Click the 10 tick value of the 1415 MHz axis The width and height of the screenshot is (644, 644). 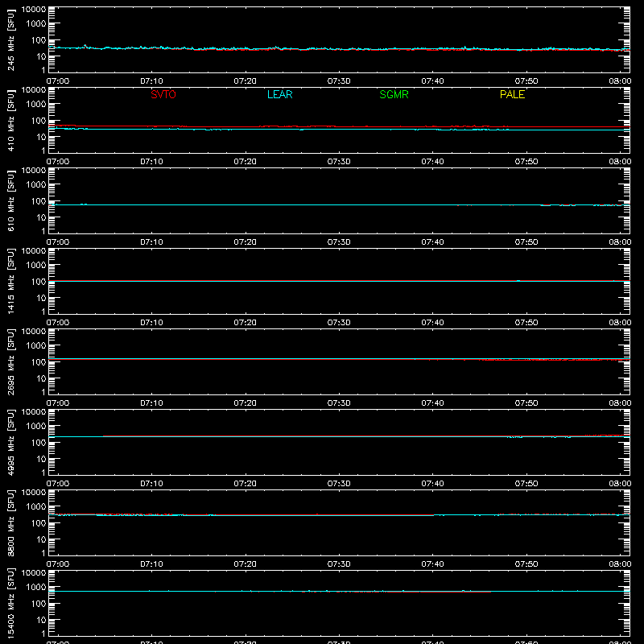(x=41, y=298)
